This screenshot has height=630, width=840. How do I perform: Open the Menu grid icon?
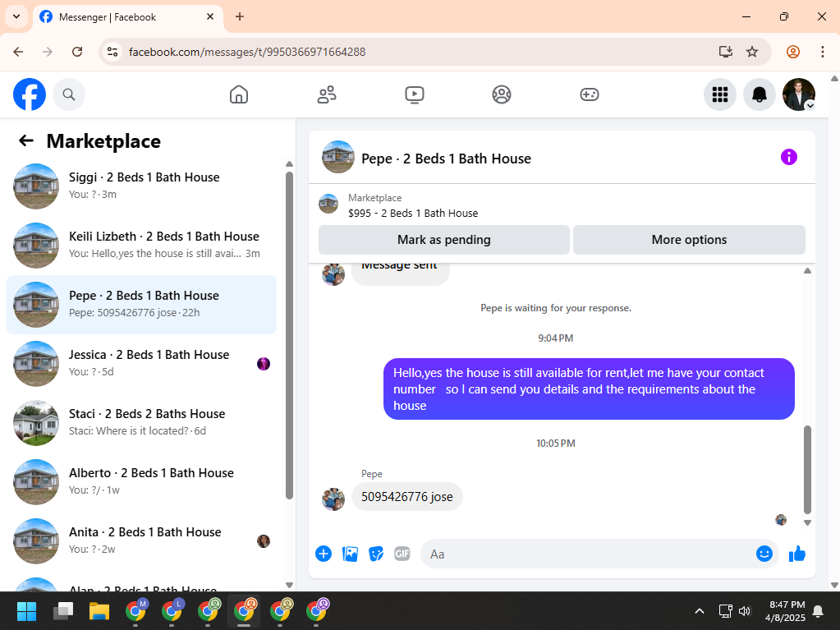click(x=720, y=94)
